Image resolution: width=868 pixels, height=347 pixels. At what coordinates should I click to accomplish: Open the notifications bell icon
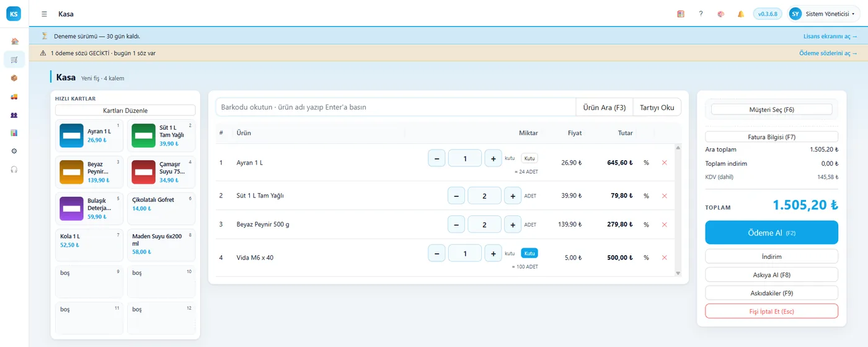(x=740, y=14)
